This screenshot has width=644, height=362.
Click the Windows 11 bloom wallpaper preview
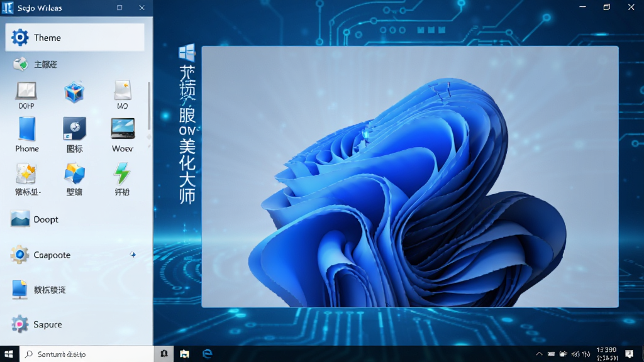[410, 177]
